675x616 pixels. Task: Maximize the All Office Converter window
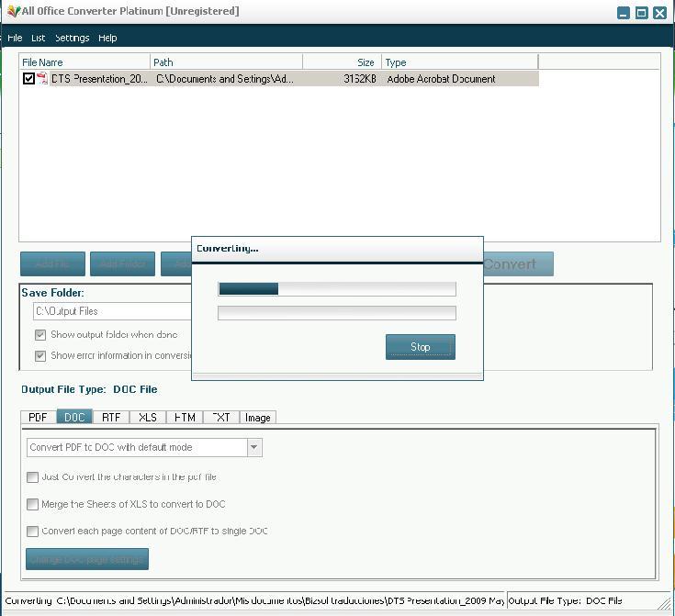pyautogui.click(x=641, y=13)
